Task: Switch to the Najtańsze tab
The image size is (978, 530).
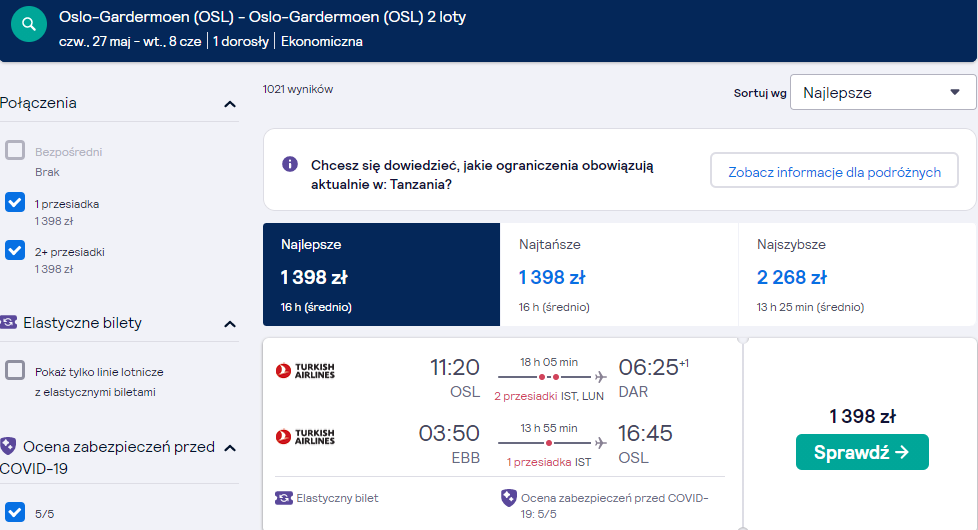Action: [x=619, y=274]
